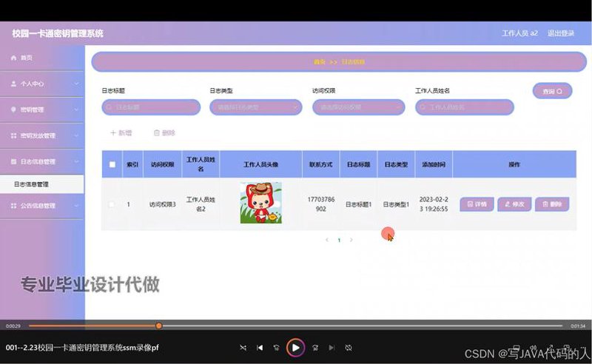Click the forward-seconds icon in player
Image resolution: width=592 pixels, height=364 pixels.
315,348
